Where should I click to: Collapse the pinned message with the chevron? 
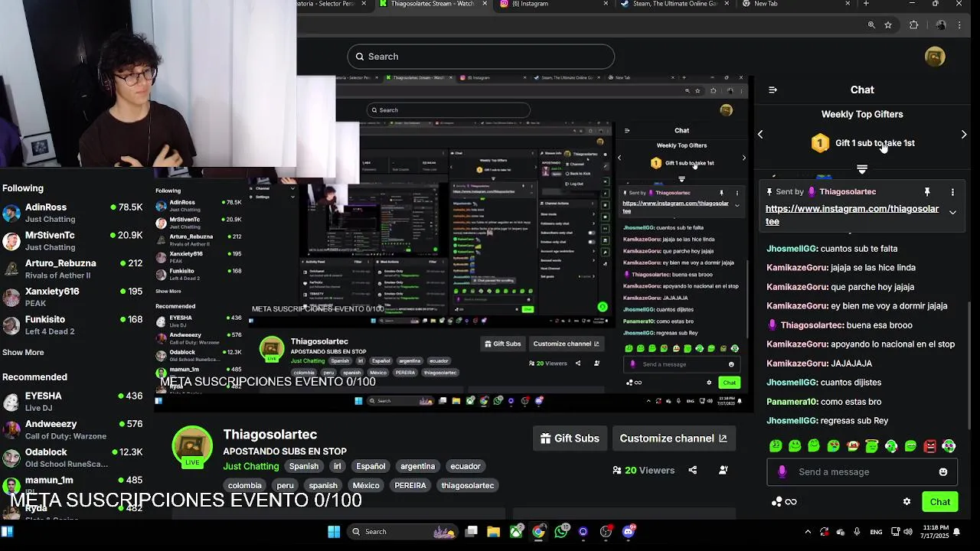pyautogui.click(x=952, y=212)
